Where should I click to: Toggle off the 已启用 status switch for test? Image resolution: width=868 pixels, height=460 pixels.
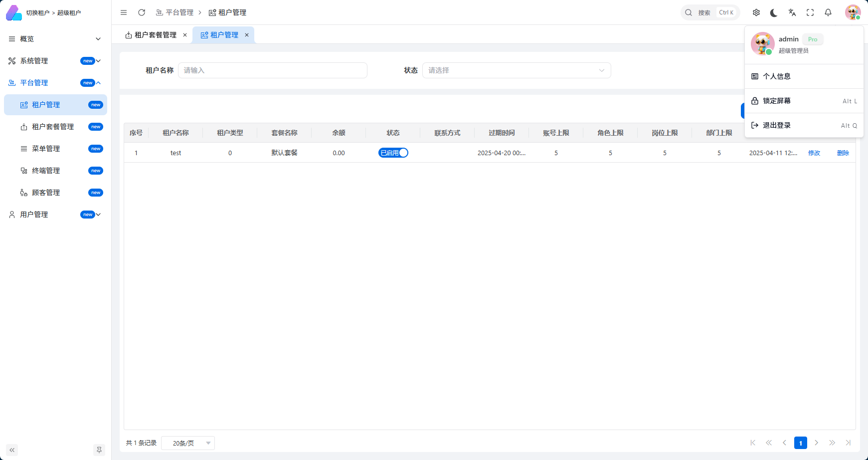pyautogui.click(x=393, y=153)
